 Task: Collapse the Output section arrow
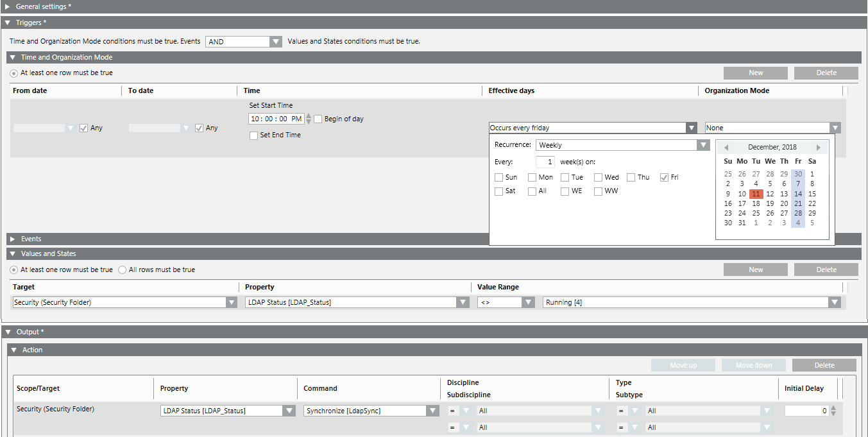pos(8,332)
